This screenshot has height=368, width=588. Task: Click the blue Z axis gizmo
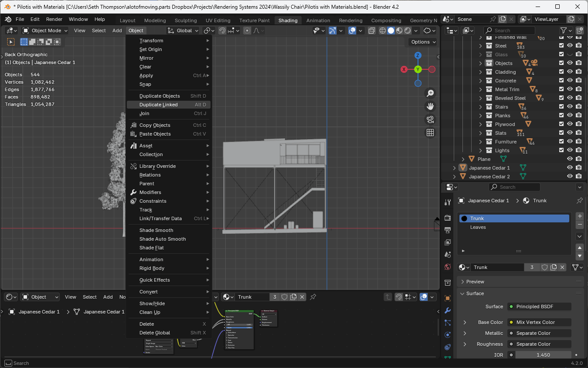click(x=418, y=55)
